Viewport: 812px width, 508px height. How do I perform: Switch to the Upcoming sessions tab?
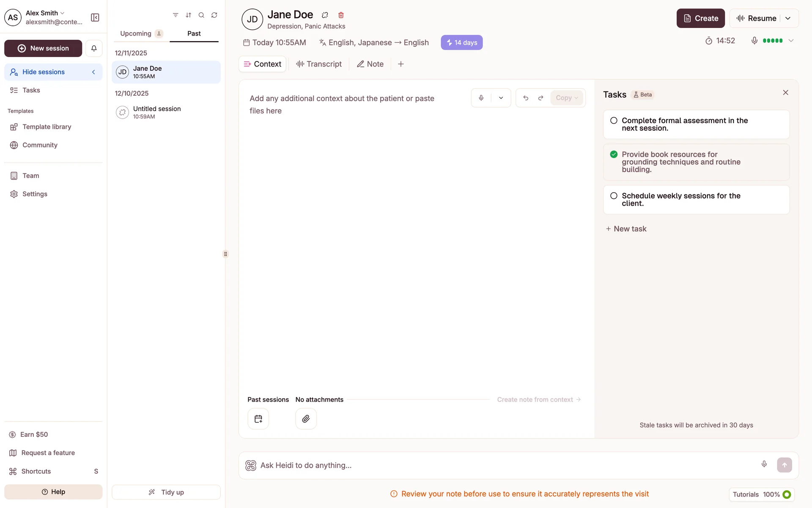[136, 33]
